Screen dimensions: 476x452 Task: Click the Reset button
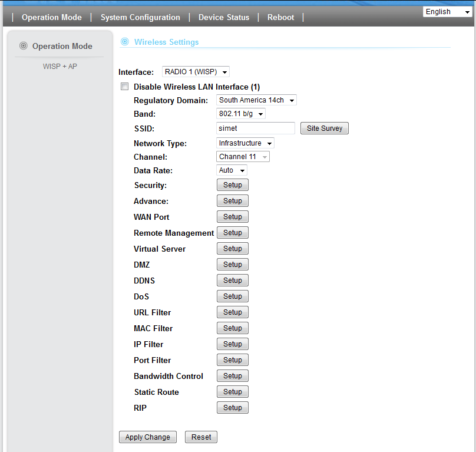pos(201,437)
